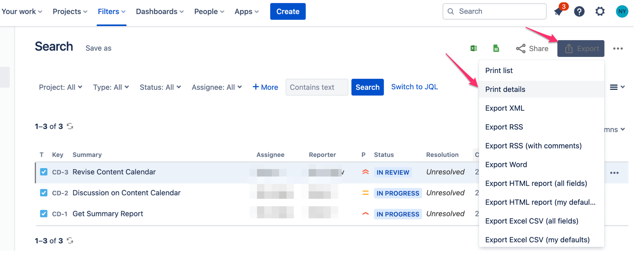Click the blue Create button
Screen dimensions: 644x257
[x=288, y=11]
